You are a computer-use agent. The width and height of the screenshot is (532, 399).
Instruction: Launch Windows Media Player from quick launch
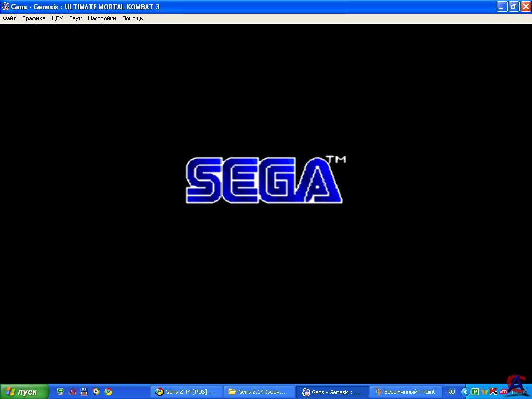[96, 392]
